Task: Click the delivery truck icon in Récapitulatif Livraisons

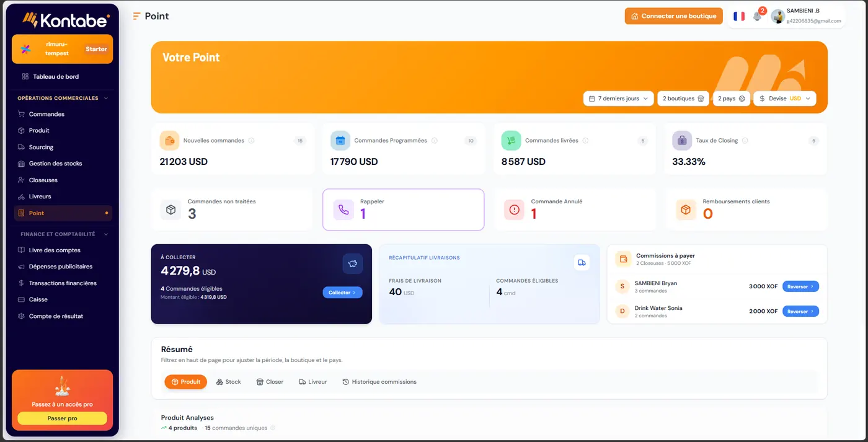Action: pos(582,263)
